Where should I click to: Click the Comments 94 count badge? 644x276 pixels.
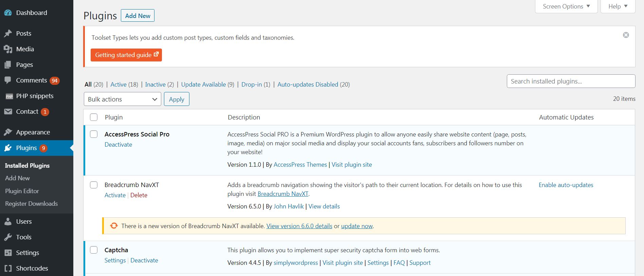pyautogui.click(x=55, y=80)
